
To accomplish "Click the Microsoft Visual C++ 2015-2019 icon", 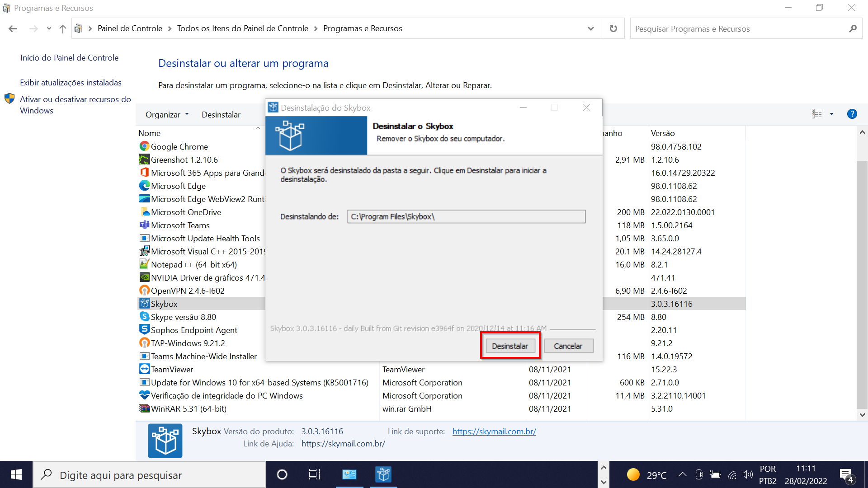I will [x=144, y=251].
